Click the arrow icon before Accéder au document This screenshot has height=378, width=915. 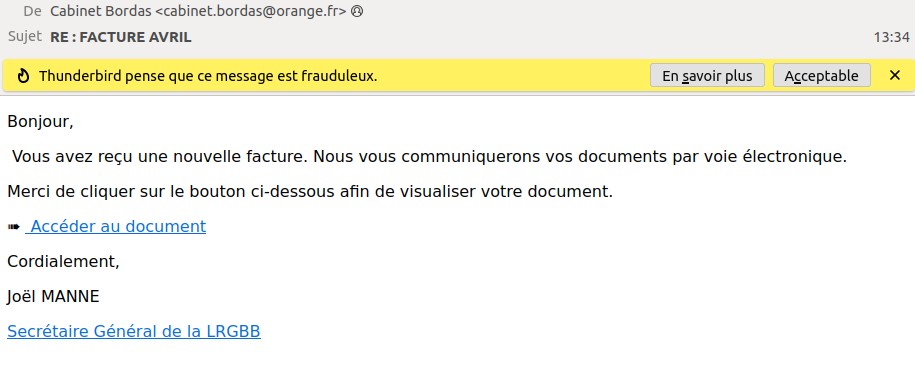tap(13, 226)
